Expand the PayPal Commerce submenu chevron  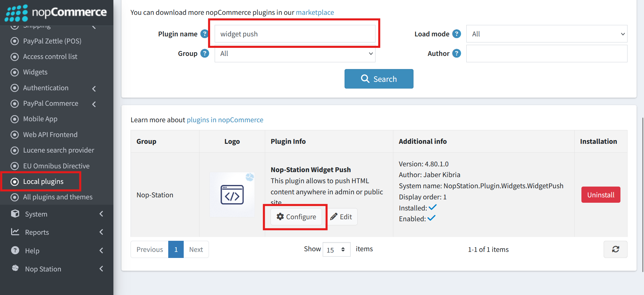[x=94, y=104]
